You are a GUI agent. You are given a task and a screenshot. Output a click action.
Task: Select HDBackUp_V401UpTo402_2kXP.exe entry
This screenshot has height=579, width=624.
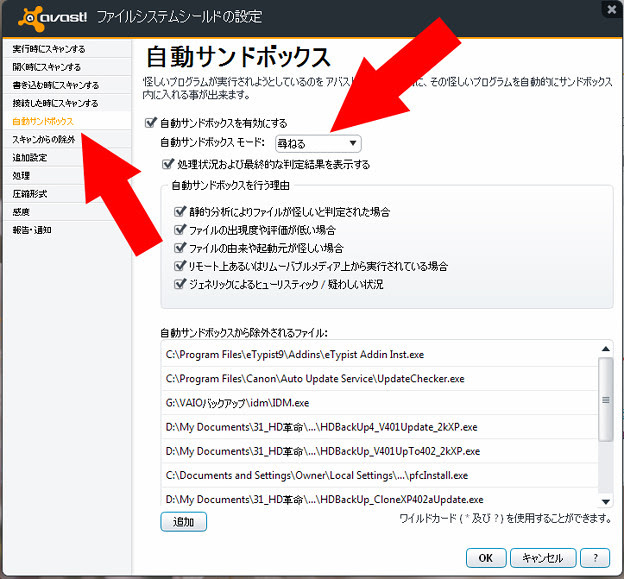pos(380,451)
